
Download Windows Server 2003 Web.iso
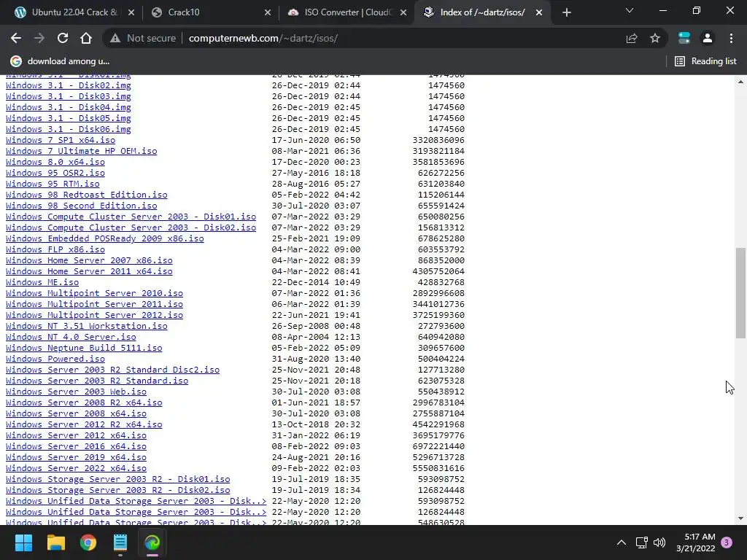click(76, 392)
